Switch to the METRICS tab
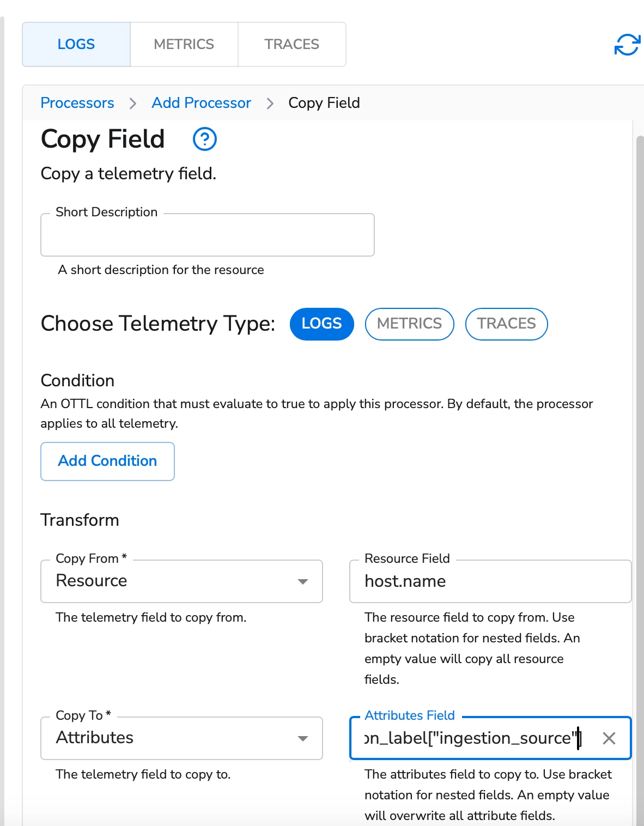Screen dimensions: 644x826 pos(184,44)
